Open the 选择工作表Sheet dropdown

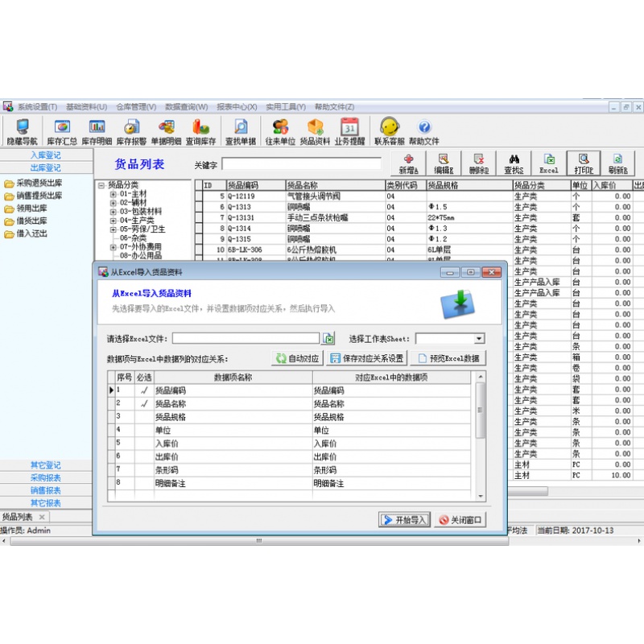coord(479,339)
